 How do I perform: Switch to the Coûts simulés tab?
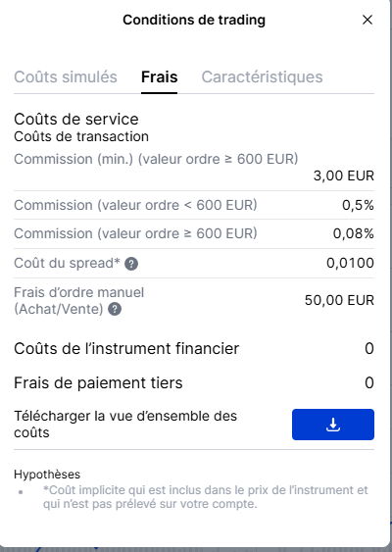[66, 77]
